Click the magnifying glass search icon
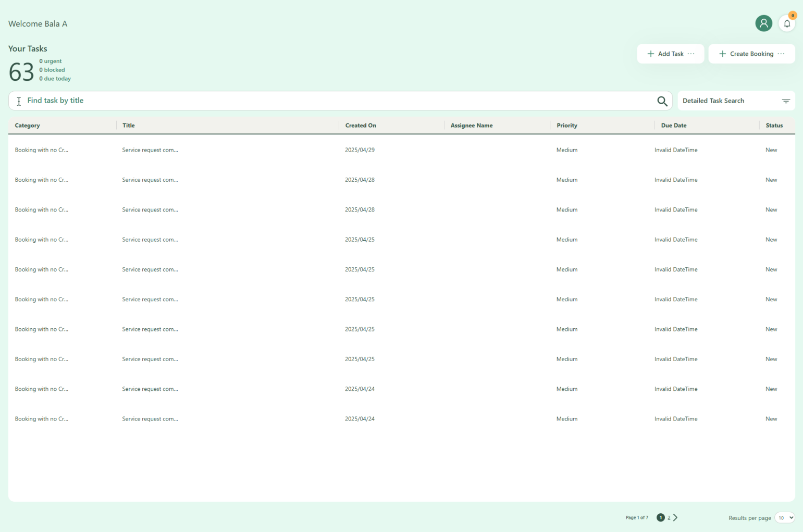Screen dimensions: 803x532 (x=662, y=101)
